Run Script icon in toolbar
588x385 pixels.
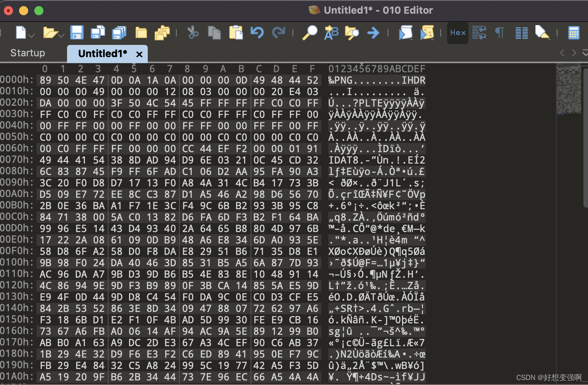406,33
